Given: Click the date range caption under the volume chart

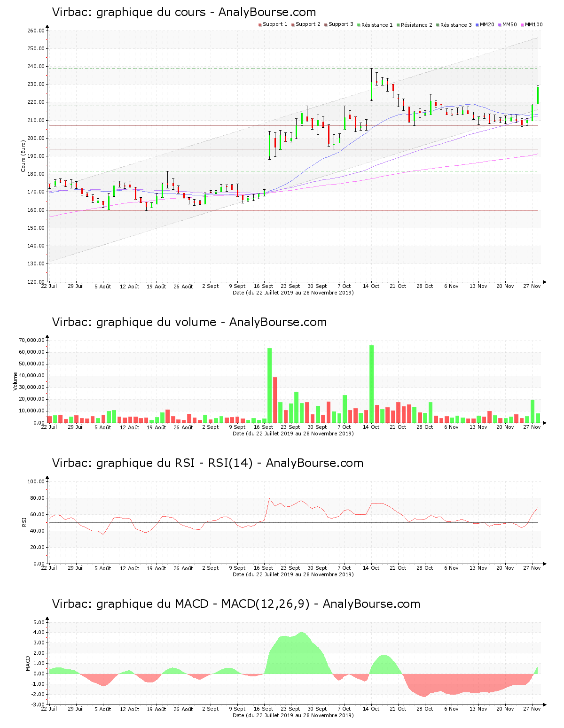Looking at the screenshot, I should pos(293,434).
